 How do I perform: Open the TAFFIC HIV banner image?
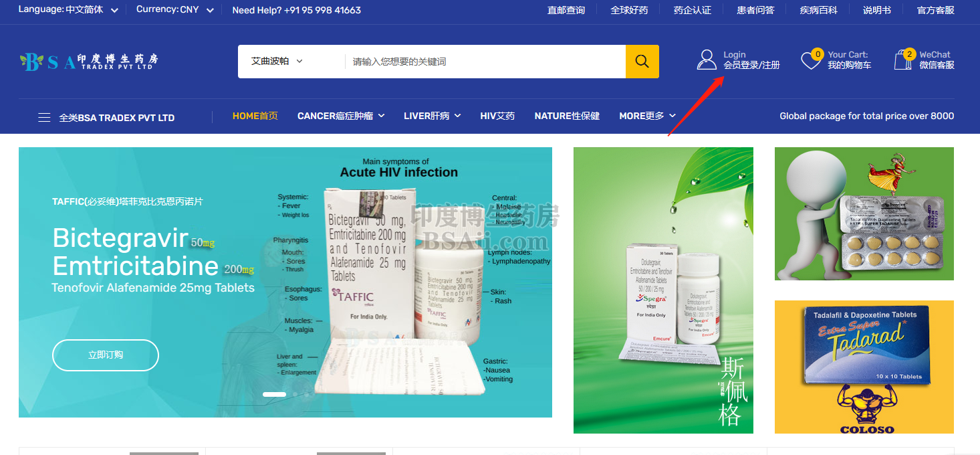[x=285, y=282]
